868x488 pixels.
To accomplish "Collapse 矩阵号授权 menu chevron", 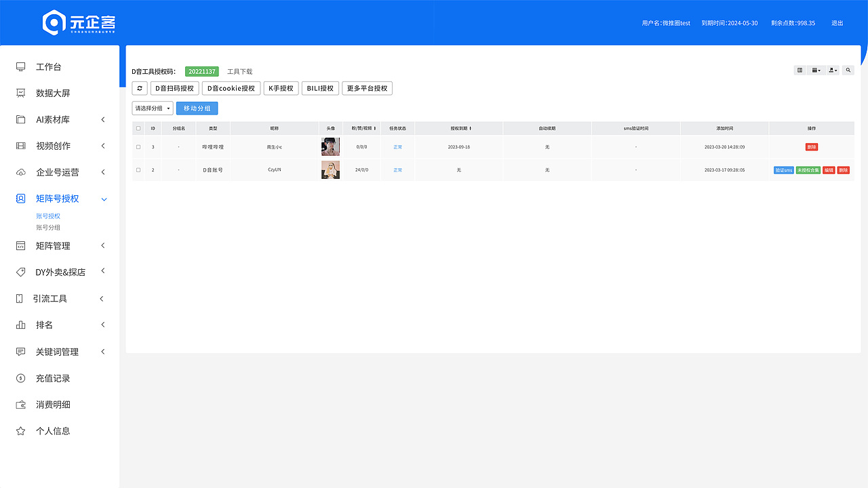I will 104,199.
